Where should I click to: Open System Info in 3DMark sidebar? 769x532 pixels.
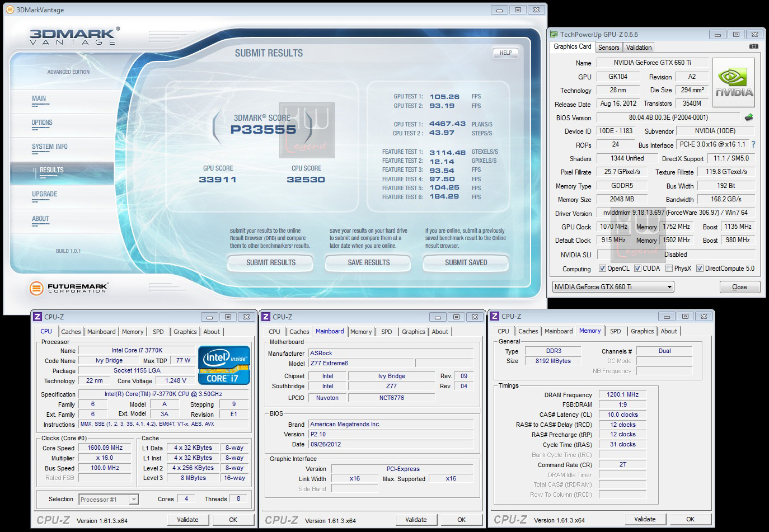pyautogui.click(x=50, y=147)
